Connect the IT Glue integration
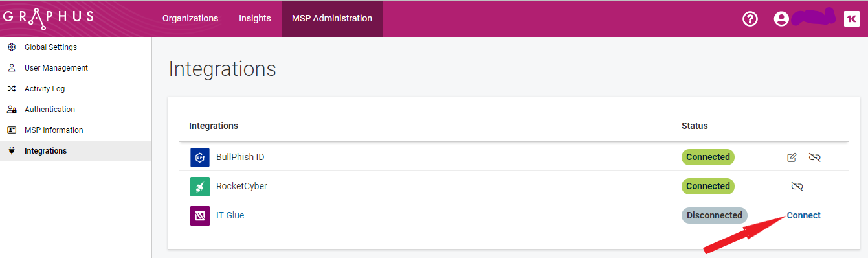868x258 pixels. click(x=803, y=215)
